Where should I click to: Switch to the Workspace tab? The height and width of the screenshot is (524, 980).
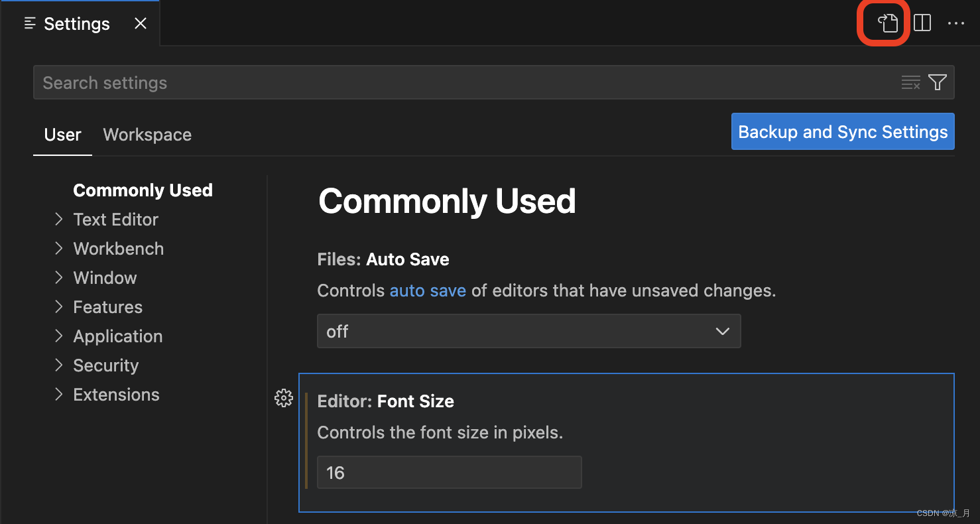click(x=147, y=135)
